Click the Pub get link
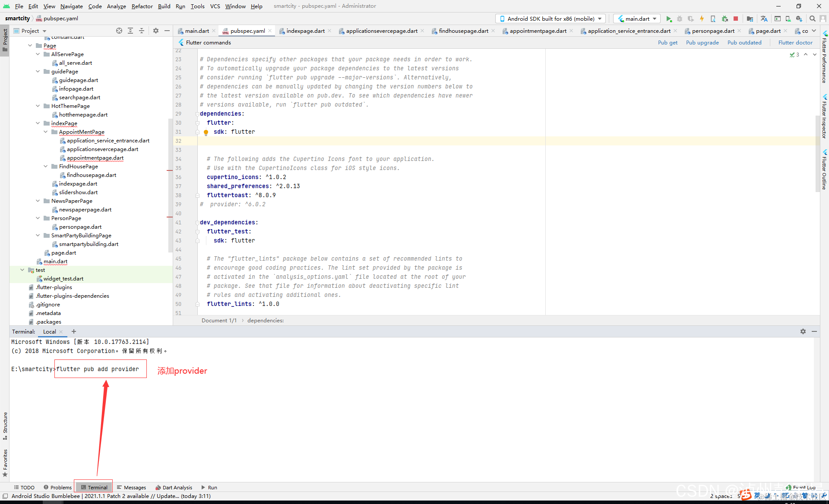 [668, 42]
